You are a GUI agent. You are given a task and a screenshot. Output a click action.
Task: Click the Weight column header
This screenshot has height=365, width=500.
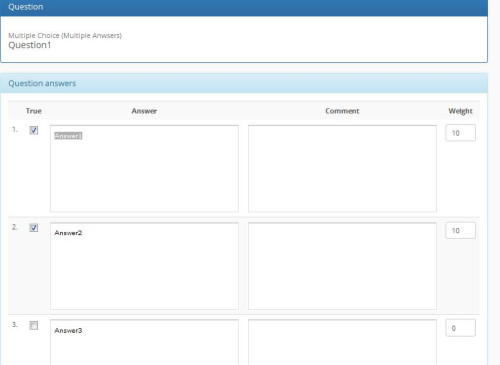[460, 111]
